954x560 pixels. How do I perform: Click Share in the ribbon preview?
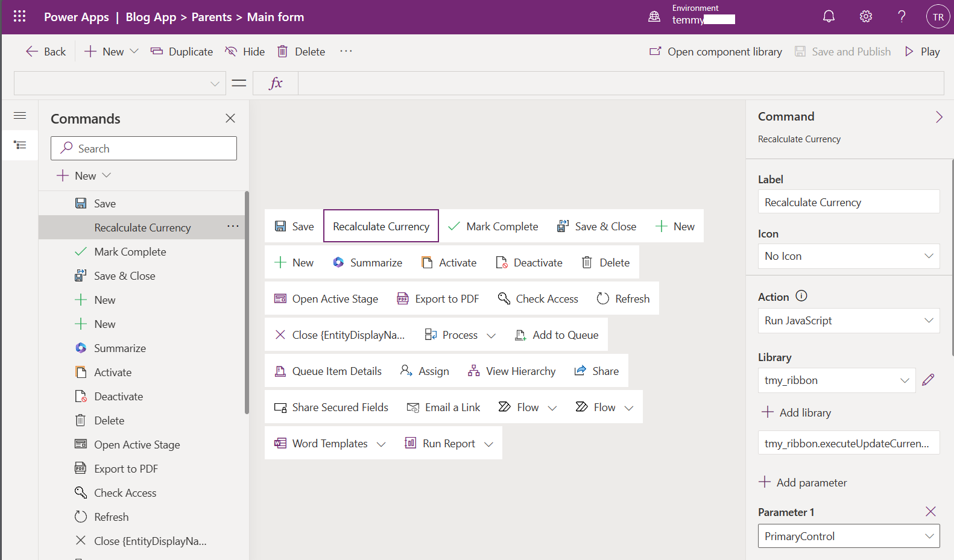click(x=596, y=371)
